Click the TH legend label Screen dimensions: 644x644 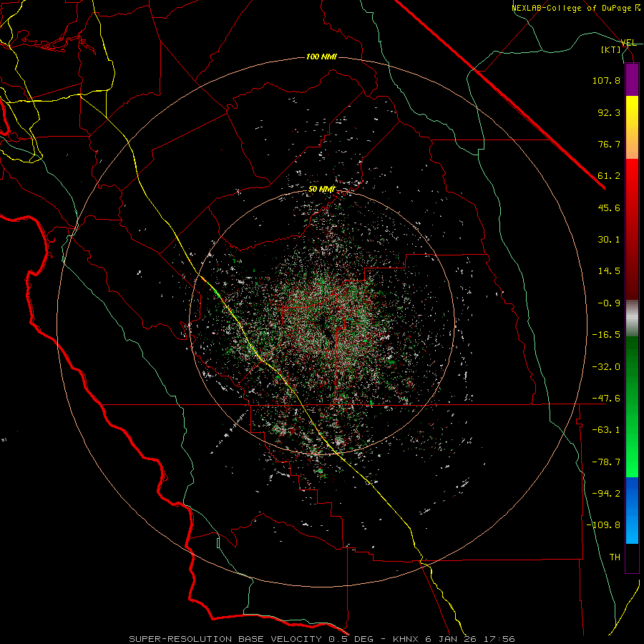[615, 557]
